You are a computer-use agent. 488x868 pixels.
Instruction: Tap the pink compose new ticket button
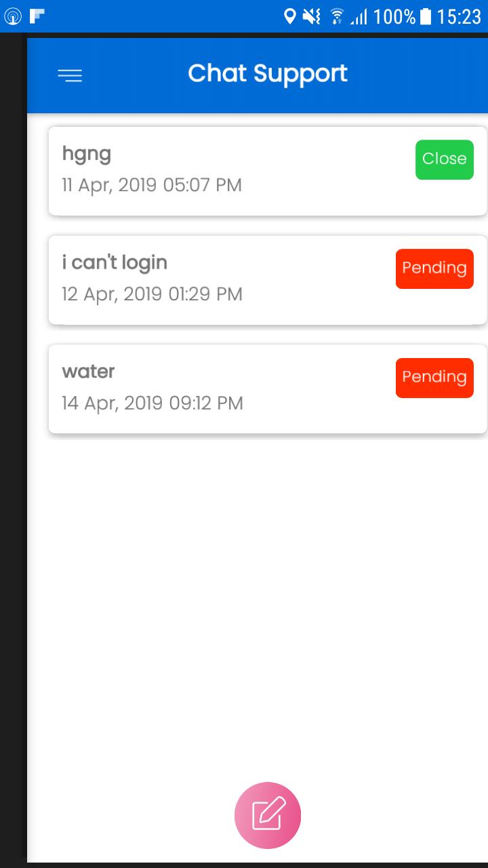[268, 815]
